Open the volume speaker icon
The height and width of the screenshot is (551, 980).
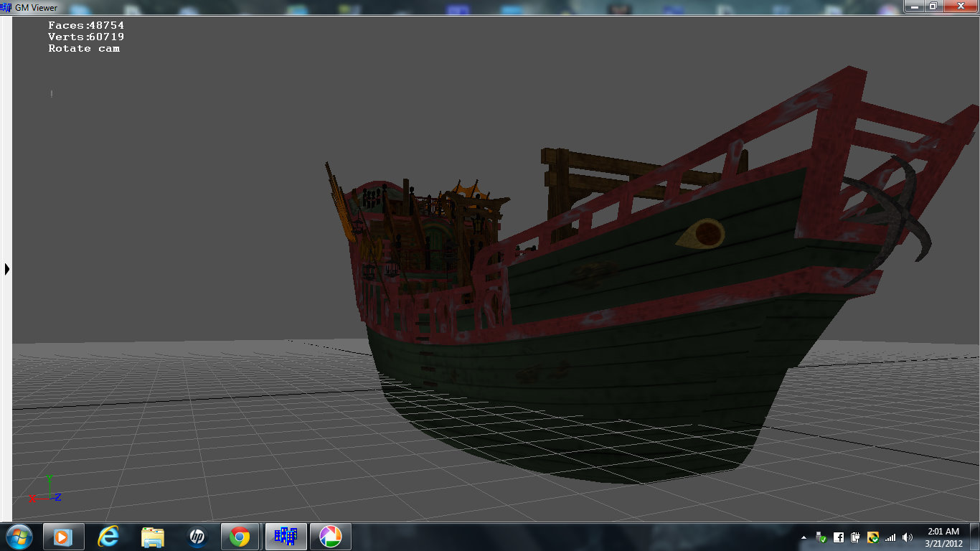908,537
